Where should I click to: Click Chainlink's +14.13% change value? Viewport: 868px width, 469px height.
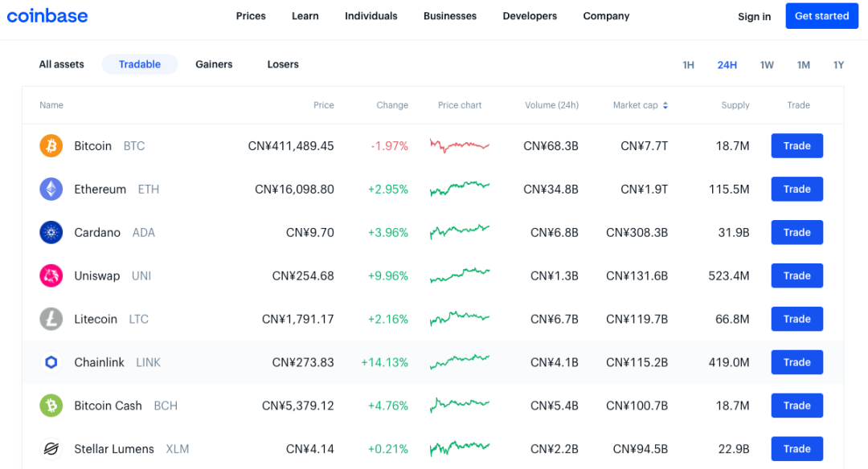(x=384, y=362)
